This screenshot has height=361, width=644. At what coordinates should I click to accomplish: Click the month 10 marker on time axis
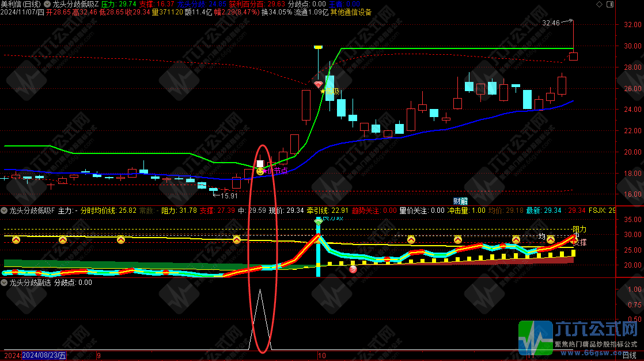tap(322, 355)
